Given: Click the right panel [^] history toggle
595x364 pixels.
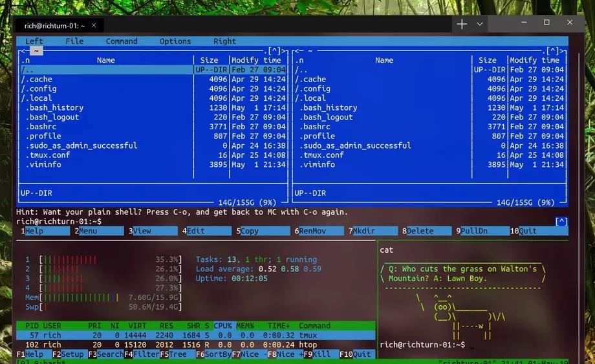Looking at the screenshot, I should point(552,50).
